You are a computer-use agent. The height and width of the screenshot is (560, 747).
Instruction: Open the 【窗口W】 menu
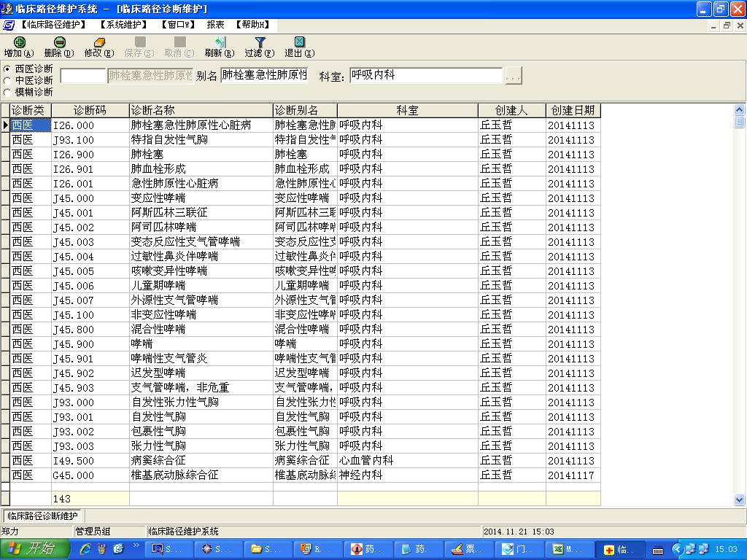click(x=178, y=25)
